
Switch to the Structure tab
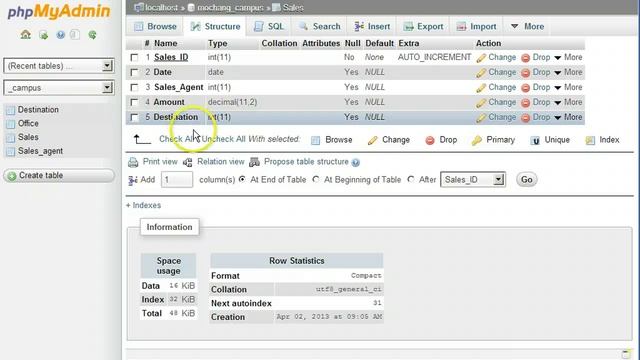tap(215, 27)
